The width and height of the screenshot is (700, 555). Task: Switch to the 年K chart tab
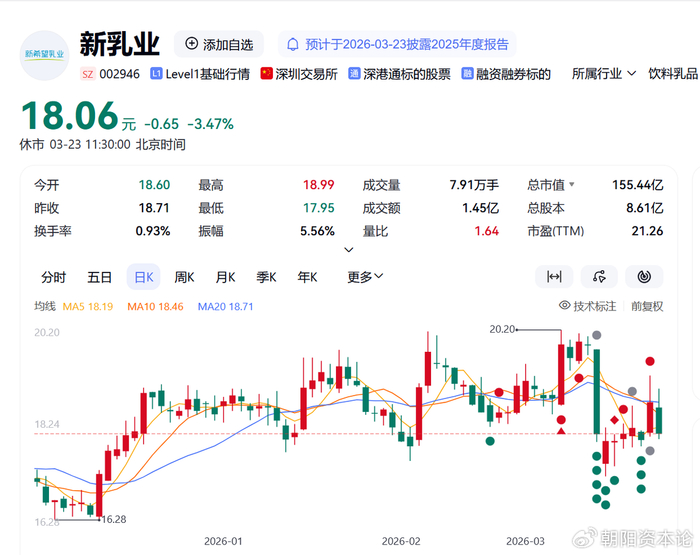click(308, 277)
